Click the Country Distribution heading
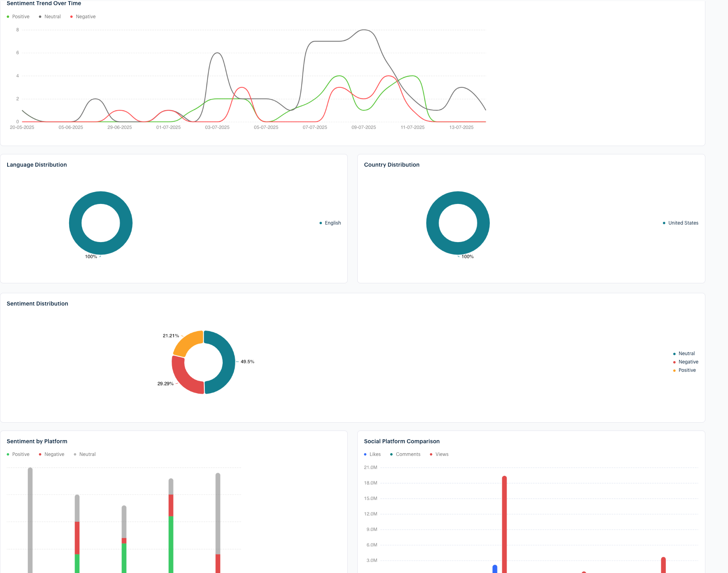728x573 pixels. click(x=392, y=165)
